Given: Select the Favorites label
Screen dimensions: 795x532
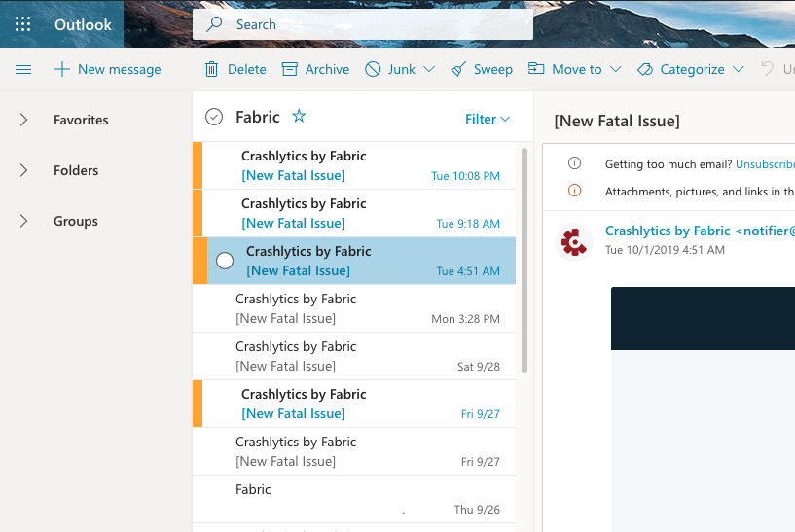Looking at the screenshot, I should (x=81, y=120).
